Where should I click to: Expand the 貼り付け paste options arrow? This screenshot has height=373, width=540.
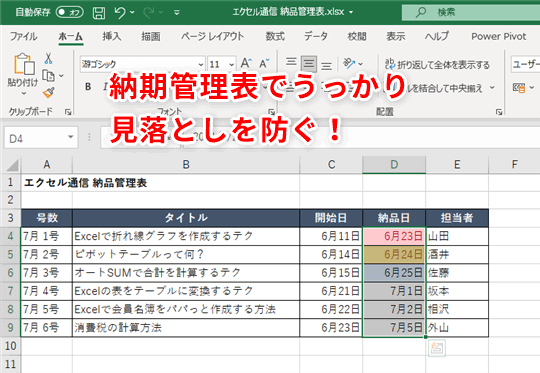point(23,93)
